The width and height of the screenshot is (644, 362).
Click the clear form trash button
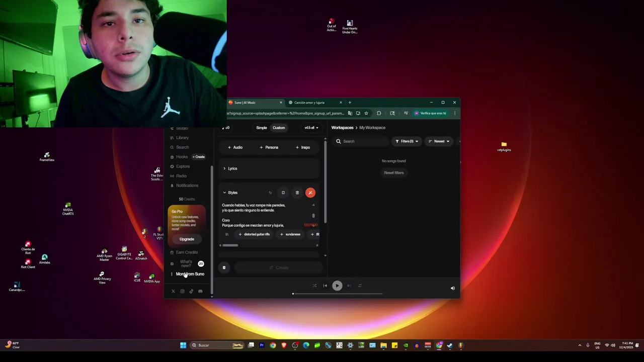224,267
